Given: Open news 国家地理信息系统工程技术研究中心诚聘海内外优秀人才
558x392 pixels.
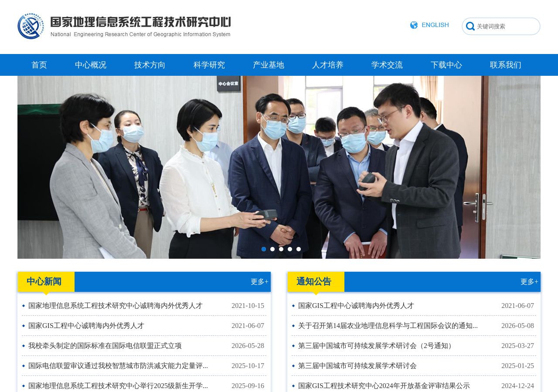Looking at the screenshot, I should click(116, 306).
